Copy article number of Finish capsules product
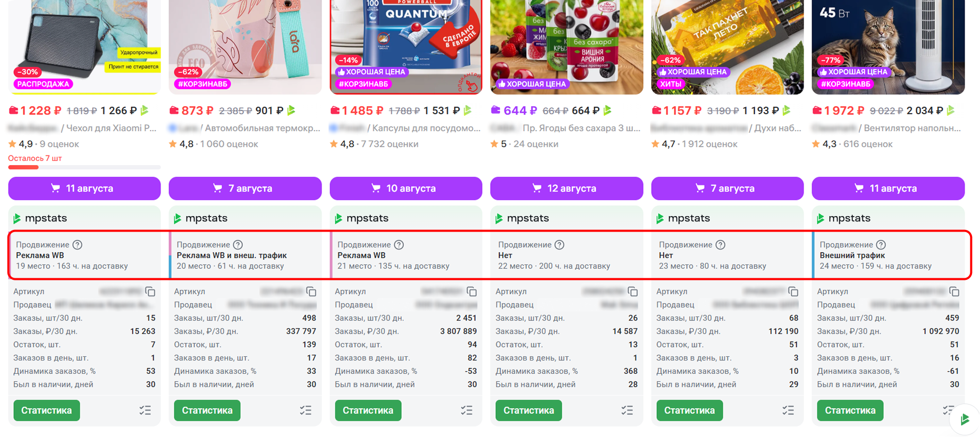The width and height of the screenshot is (980, 437). click(472, 292)
